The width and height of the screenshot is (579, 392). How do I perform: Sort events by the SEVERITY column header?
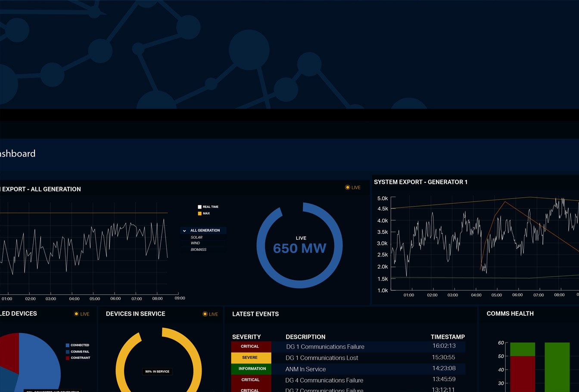click(x=246, y=337)
